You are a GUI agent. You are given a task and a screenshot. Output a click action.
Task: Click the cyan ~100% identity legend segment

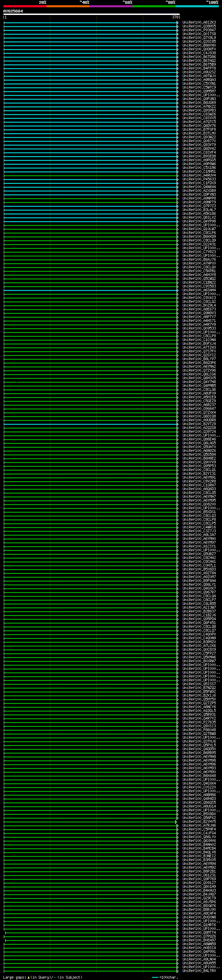(x=197, y=6)
